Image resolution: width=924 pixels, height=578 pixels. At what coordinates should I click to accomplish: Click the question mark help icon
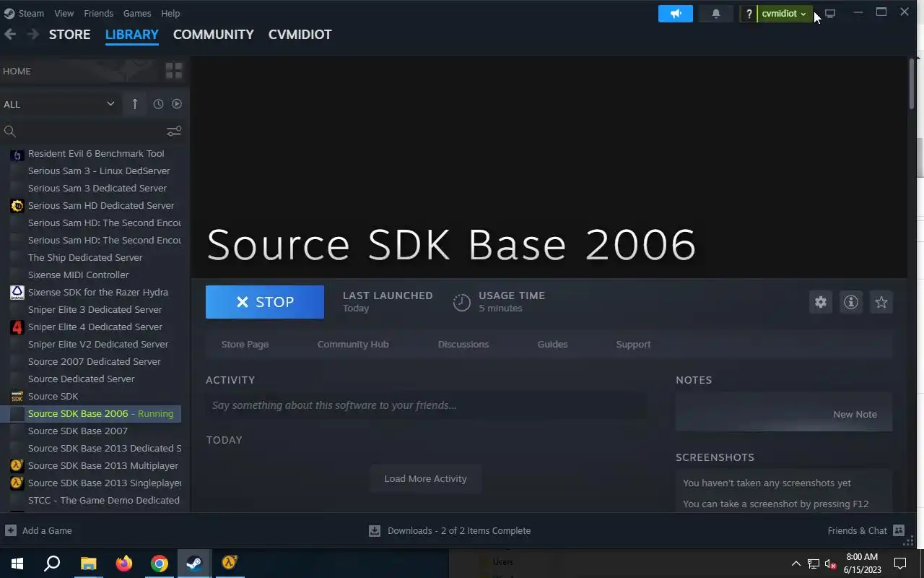(x=749, y=14)
